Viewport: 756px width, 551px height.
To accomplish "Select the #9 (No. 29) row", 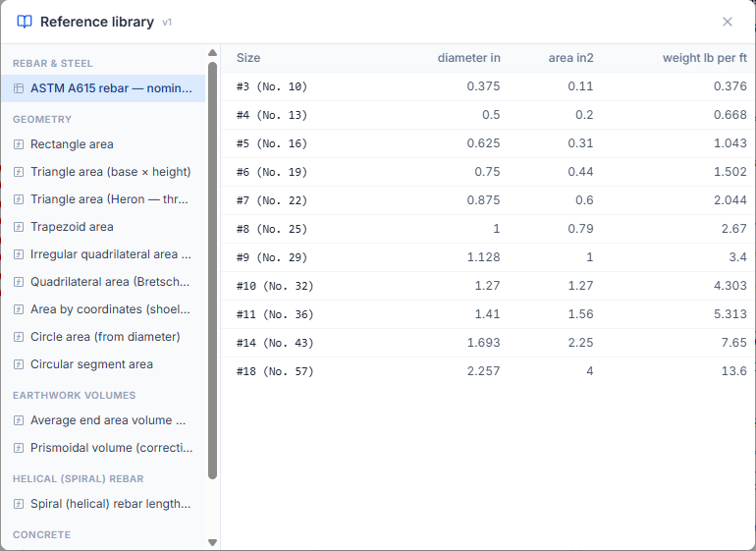I will 488,257.
